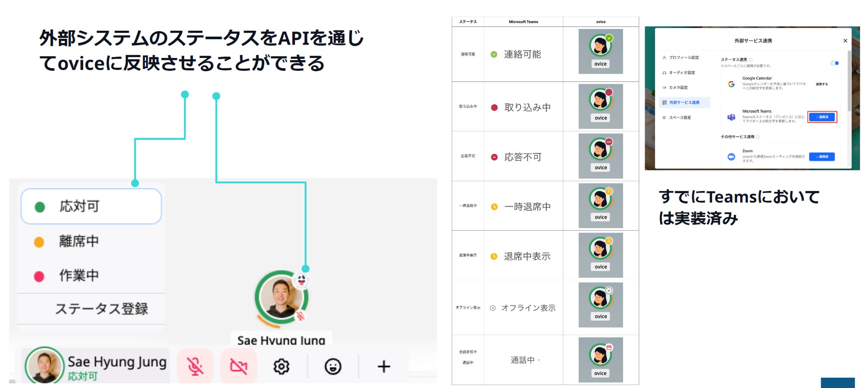Click the grey offline icon beside large オフライン表示
This screenshot has height=388, width=868.
point(493,308)
